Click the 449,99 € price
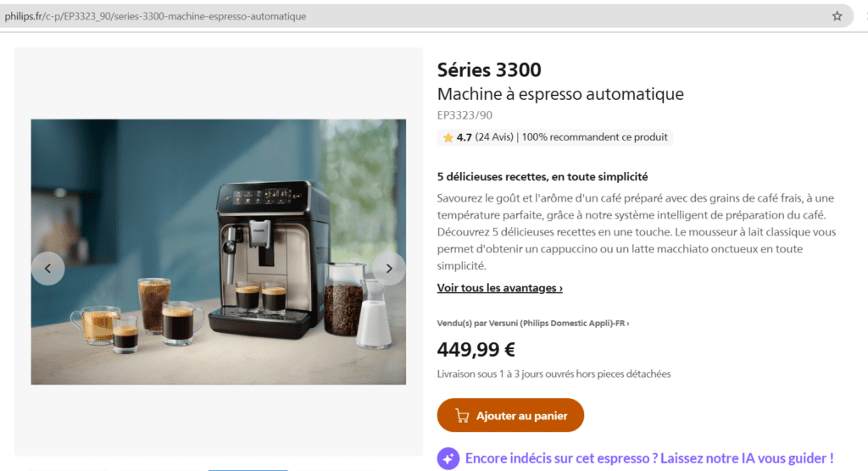This screenshot has height=471, width=868. point(476,349)
